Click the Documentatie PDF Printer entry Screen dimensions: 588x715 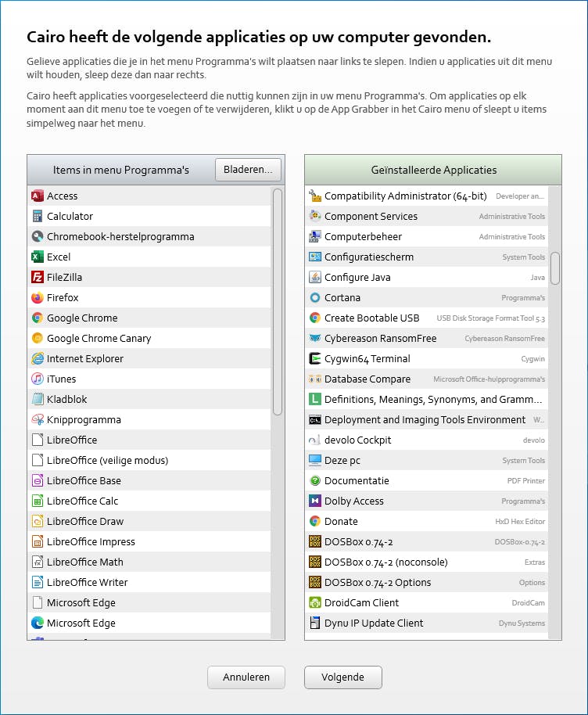tap(426, 480)
